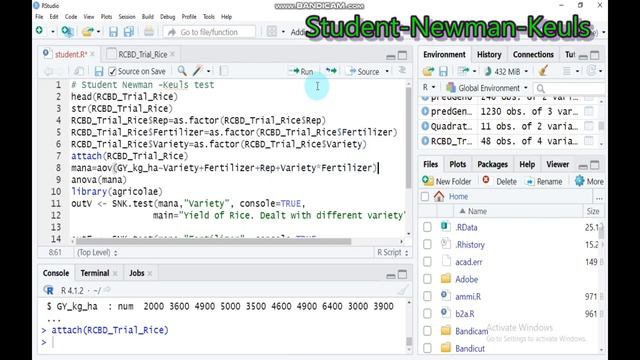Check the acad.err file checkbox

point(427,262)
